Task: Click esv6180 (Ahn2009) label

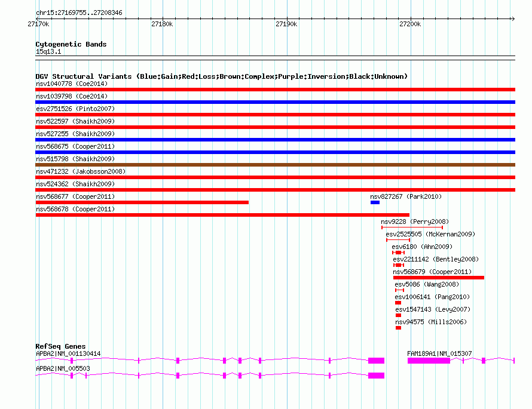Action: coord(422,247)
